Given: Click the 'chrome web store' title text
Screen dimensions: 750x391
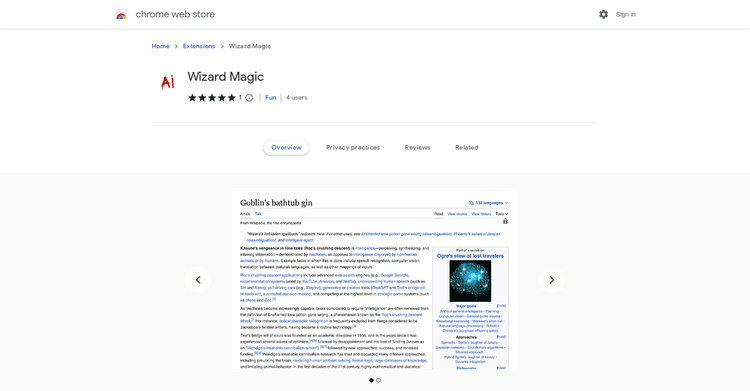Looking at the screenshot, I should pos(175,14).
